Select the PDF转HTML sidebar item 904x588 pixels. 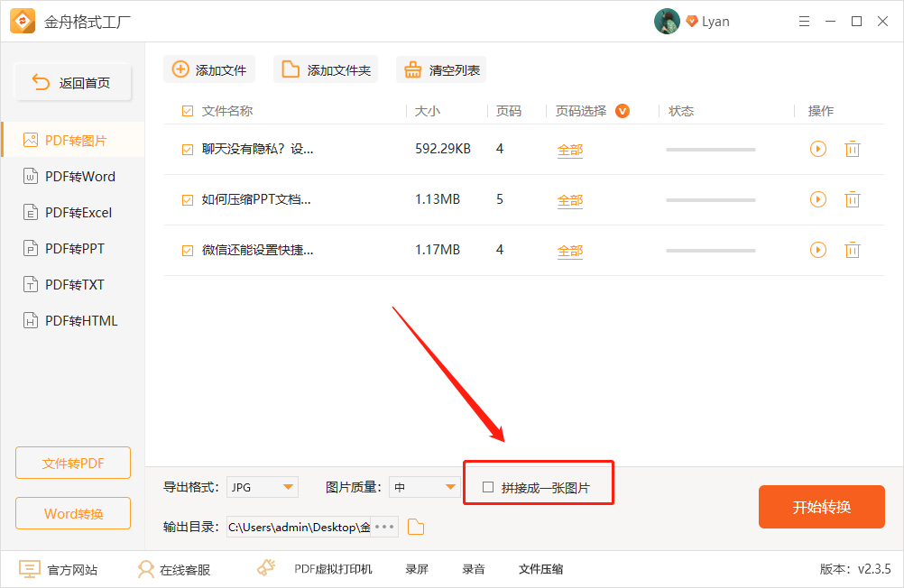click(73, 320)
